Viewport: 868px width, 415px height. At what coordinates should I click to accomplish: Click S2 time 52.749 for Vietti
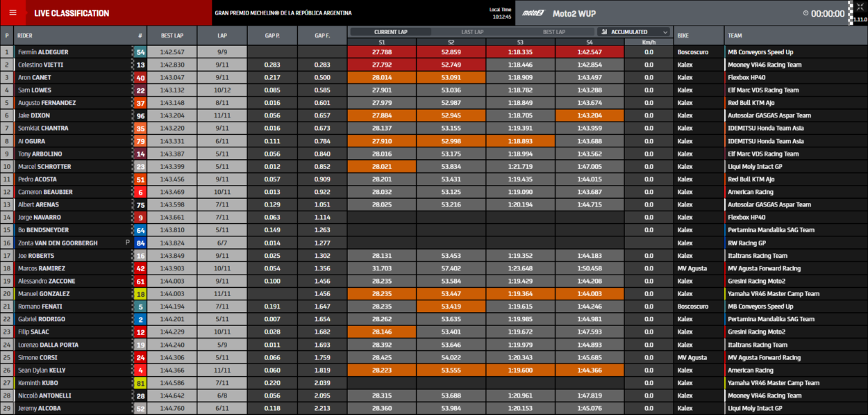pyautogui.click(x=451, y=65)
